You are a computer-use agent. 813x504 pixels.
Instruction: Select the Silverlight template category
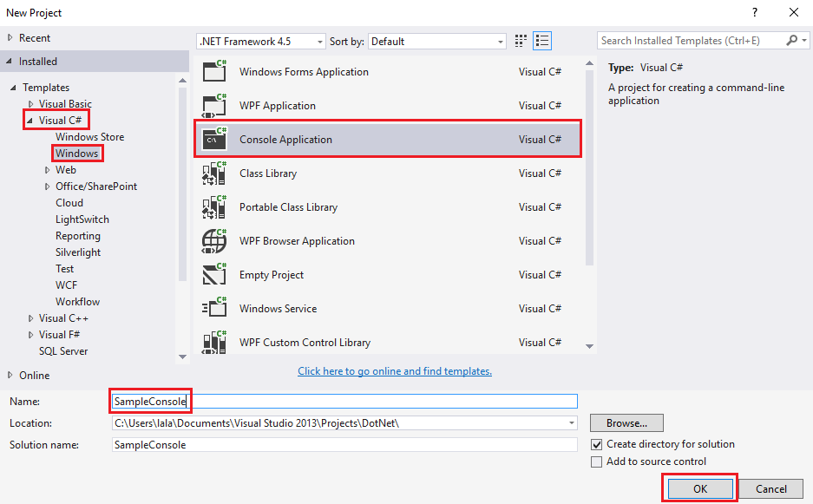(78, 252)
